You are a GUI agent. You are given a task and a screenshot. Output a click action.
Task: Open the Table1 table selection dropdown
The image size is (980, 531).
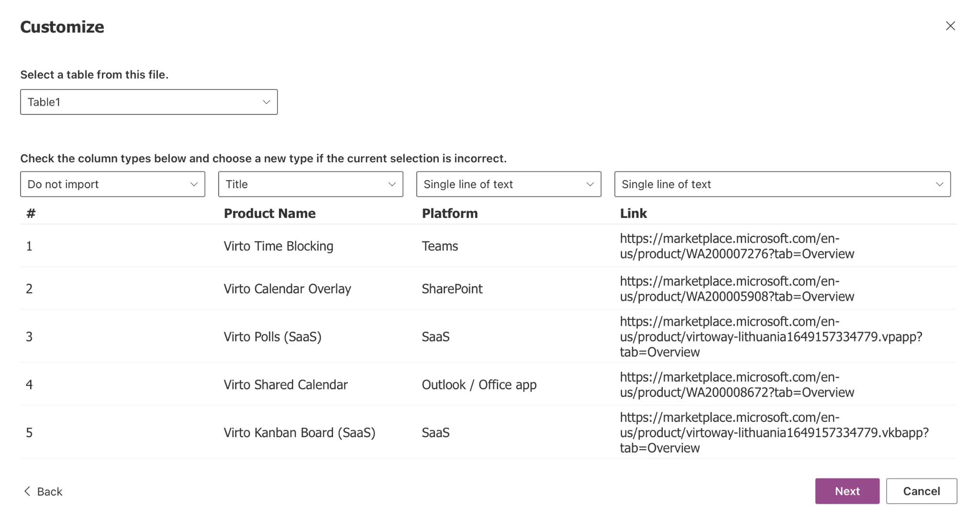pos(149,102)
